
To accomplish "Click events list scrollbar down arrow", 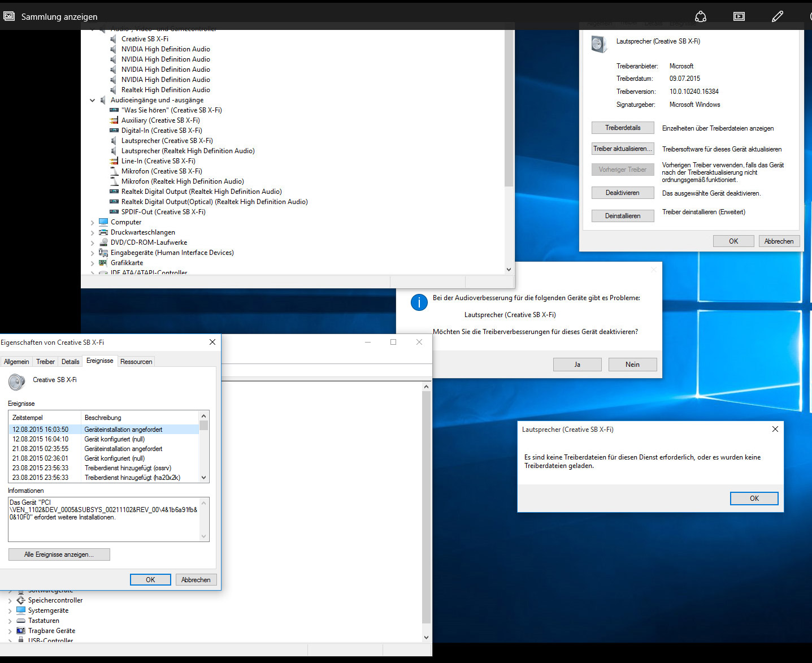I will (x=204, y=478).
